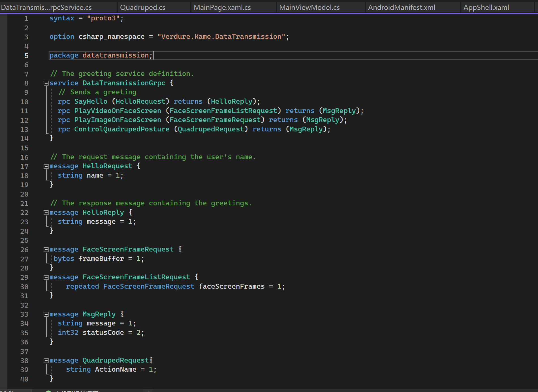Click the repeated keyword on line 30

point(82,286)
